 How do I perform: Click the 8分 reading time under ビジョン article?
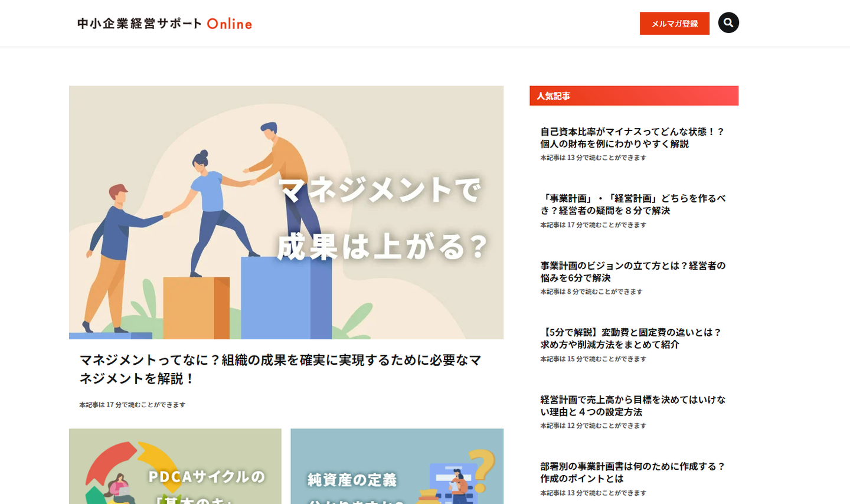coord(591,292)
